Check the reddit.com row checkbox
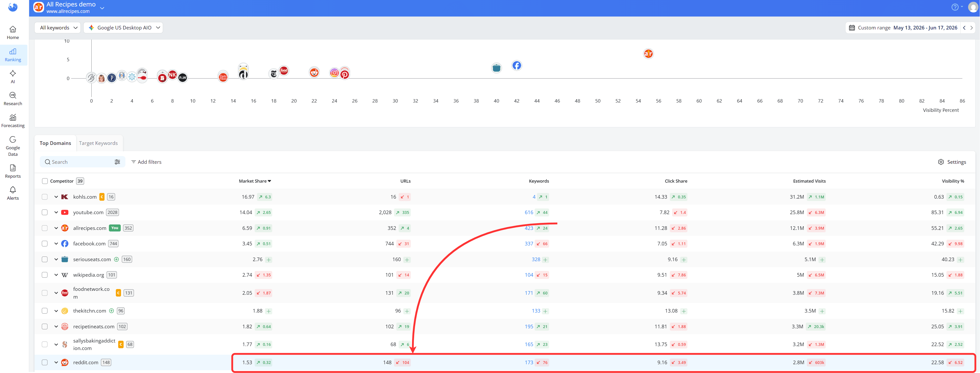Viewport: 980px width, 373px height. point(45,363)
